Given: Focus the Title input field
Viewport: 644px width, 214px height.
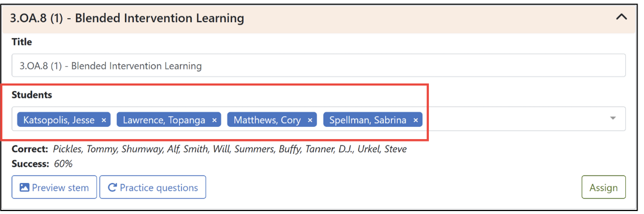Looking at the screenshot, I should (318, 65).
